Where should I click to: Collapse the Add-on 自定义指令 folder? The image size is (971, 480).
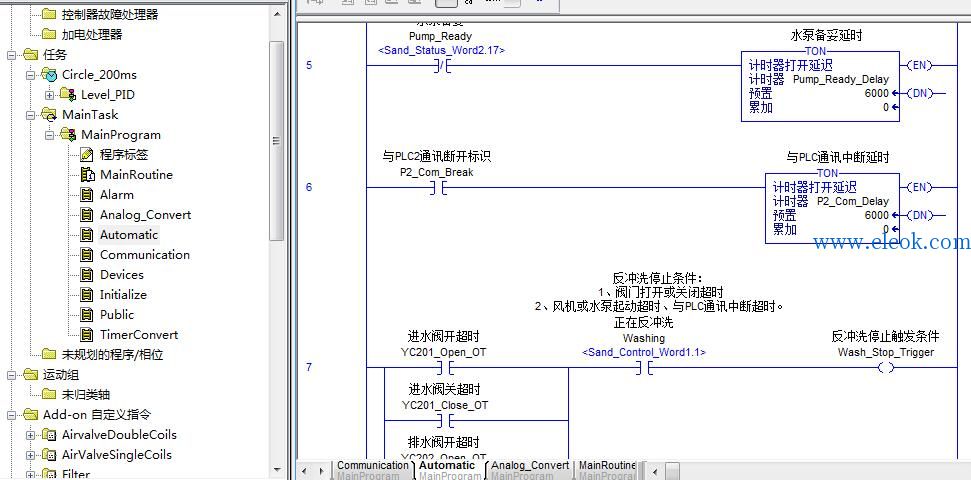tap(12, 414)
